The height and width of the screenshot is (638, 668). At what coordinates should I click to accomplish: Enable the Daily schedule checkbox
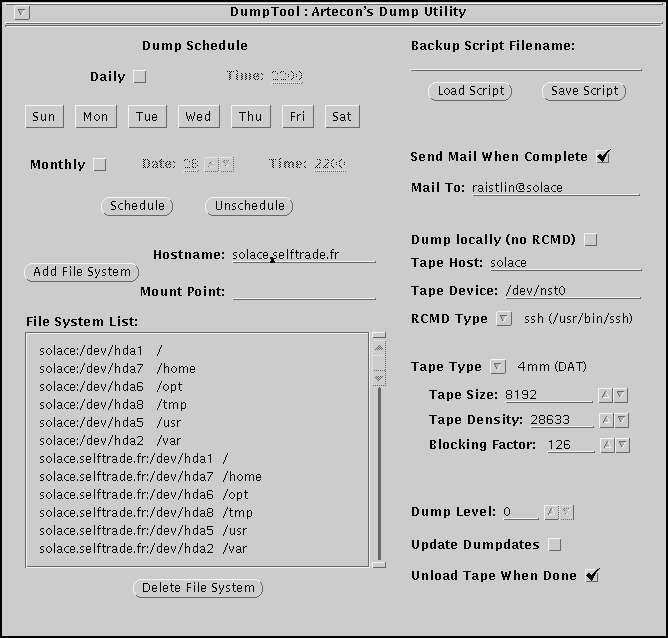click(x=140, y=76)
